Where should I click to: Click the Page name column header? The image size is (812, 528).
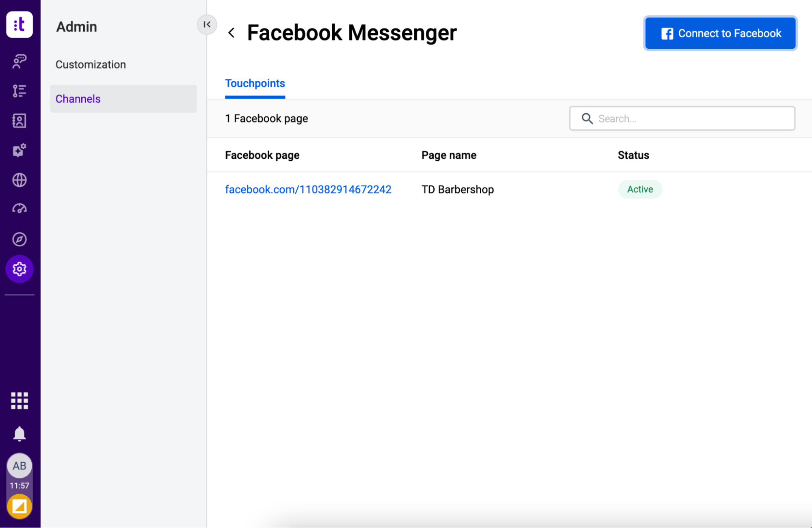pyautogui.click(x=448, y=155)
